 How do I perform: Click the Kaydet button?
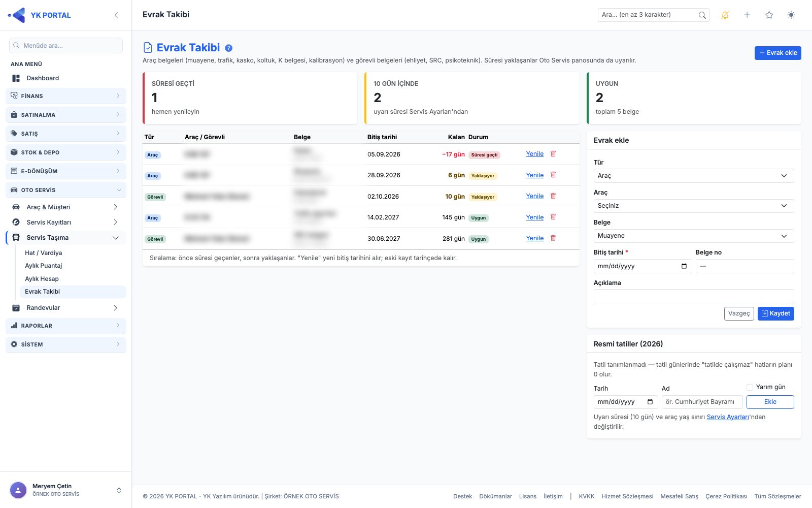pos(775,313)
